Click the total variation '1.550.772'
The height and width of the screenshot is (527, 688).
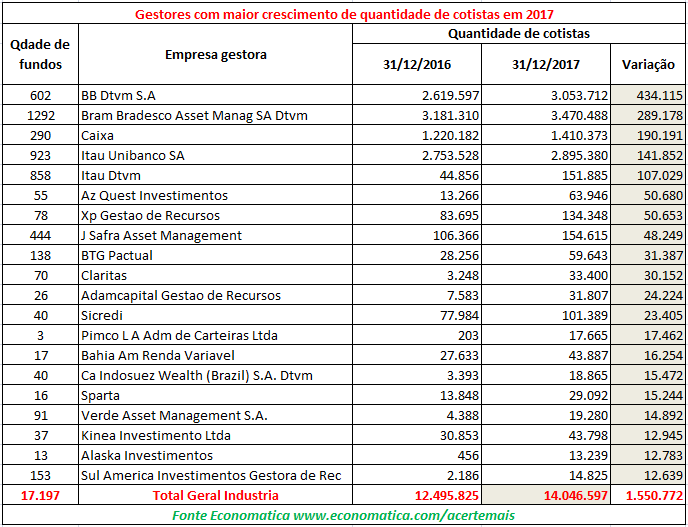pyautogui.click(x=648, y=495)
